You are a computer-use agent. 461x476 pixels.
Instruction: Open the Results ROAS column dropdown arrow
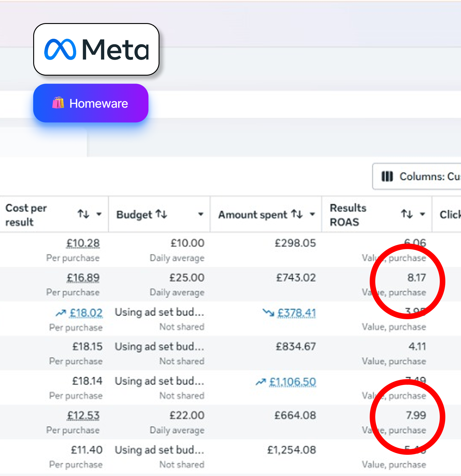tap(423, 214)
